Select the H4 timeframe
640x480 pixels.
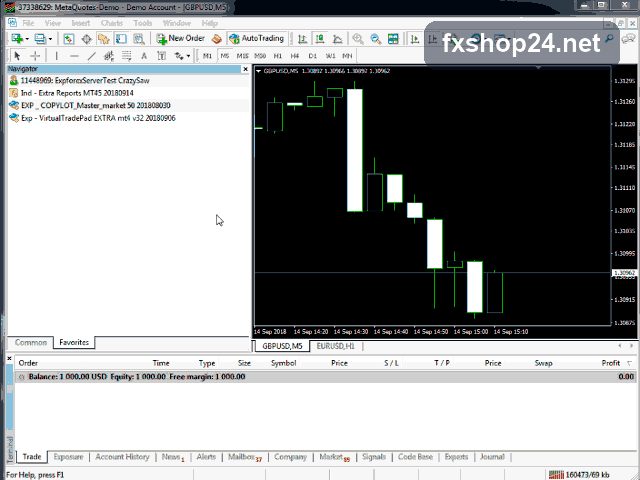tap(295, 56)
